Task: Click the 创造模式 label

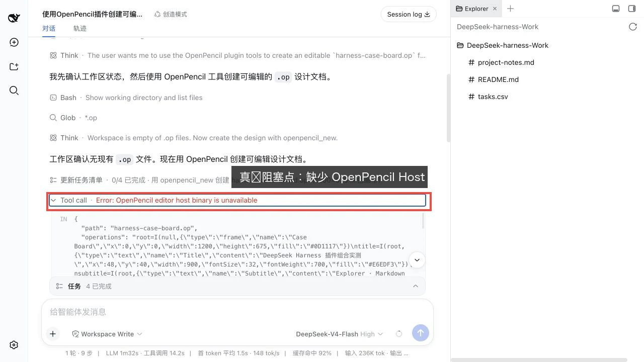Action: (175, 14)
